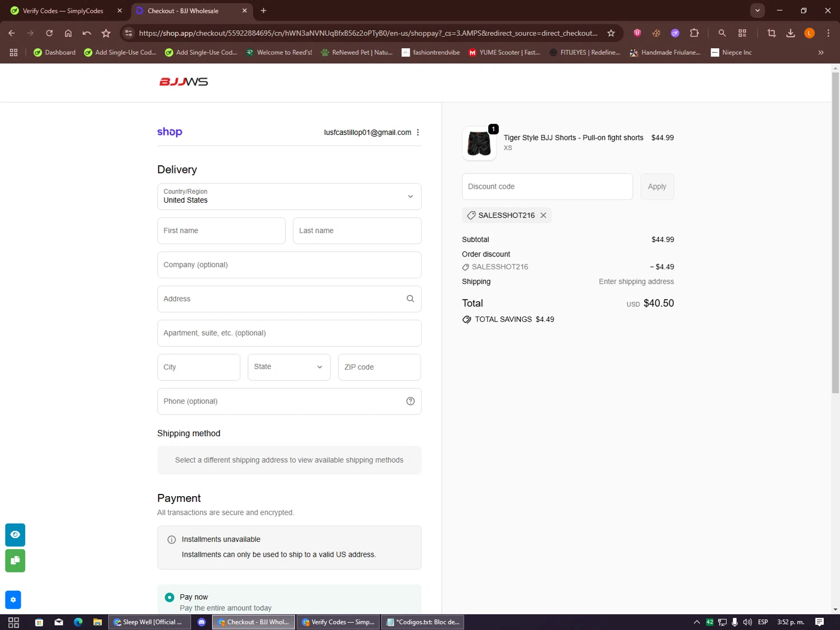Open the fashiontrendvibe bookmark
The width and height of the screenshot is (840, 630).
431,52
